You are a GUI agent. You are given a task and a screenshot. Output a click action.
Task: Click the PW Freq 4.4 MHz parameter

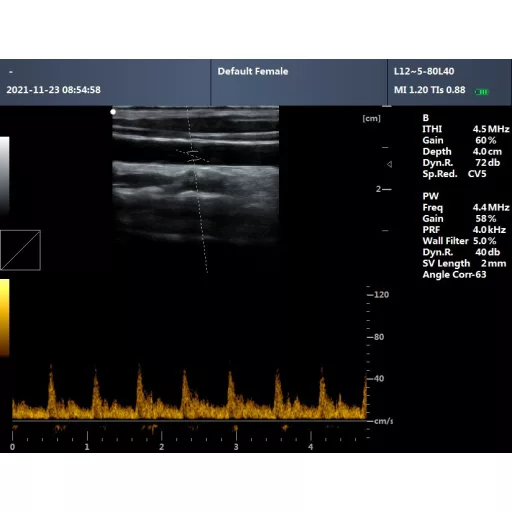pos(466,207)
